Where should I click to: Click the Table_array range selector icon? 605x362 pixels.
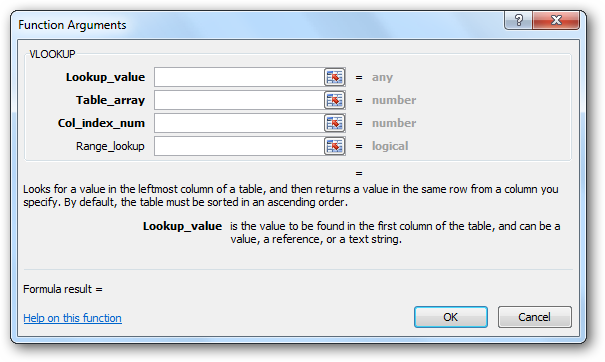[x=334, y=100]
